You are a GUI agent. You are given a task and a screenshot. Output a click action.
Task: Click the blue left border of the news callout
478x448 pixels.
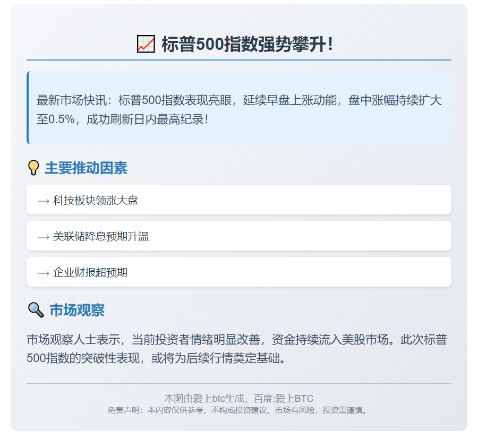(x=28, y=108)
